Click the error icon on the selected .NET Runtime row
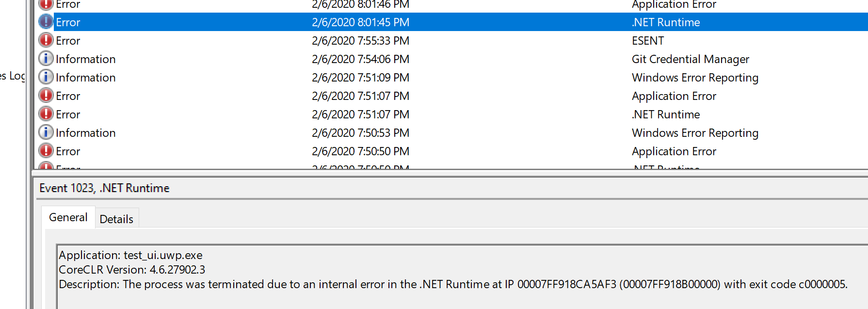The image size is (868, 309). point(46,21)
